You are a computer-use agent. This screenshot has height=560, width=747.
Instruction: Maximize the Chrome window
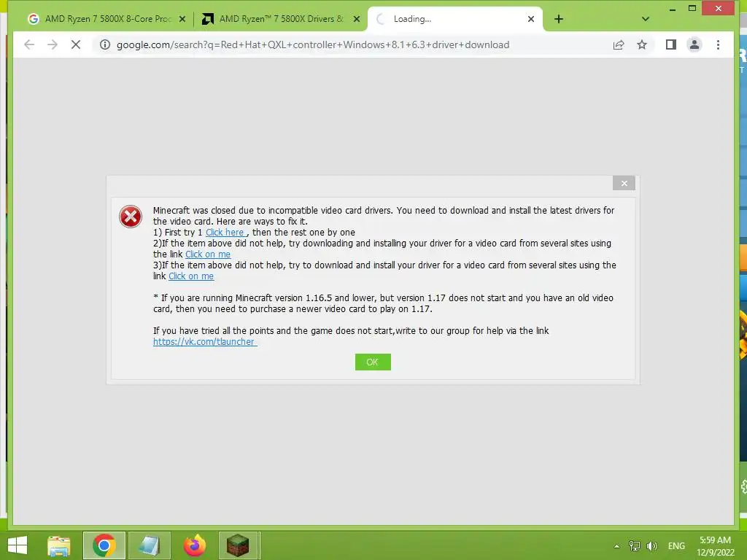point(692,9)
